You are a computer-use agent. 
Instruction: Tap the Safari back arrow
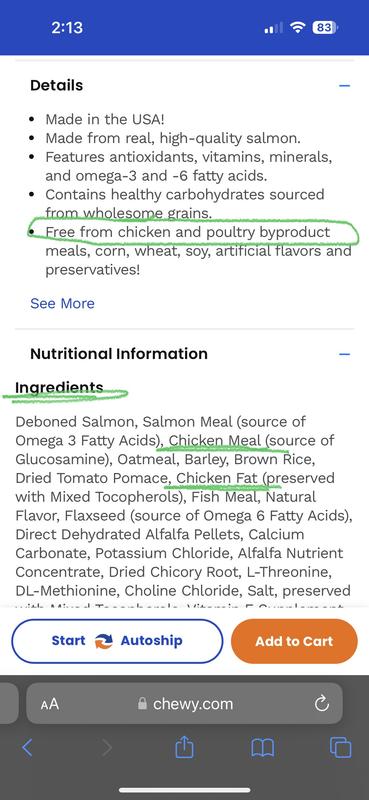(27, 748)
